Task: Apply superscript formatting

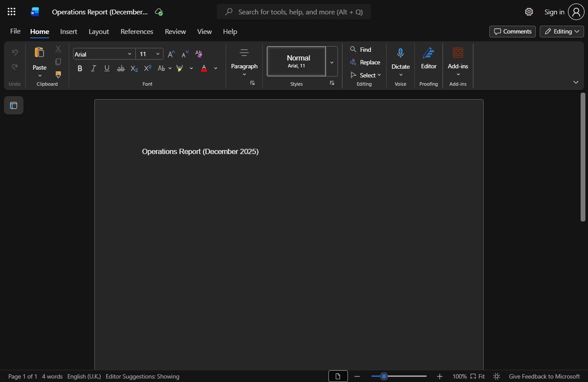Action: (148, 68)
